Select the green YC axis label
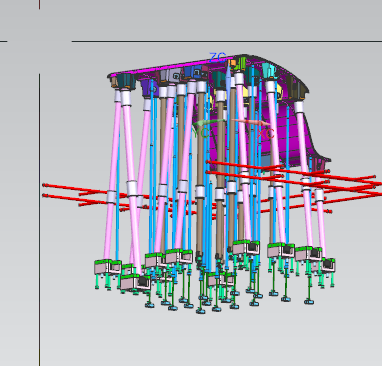 click(201, 132)
